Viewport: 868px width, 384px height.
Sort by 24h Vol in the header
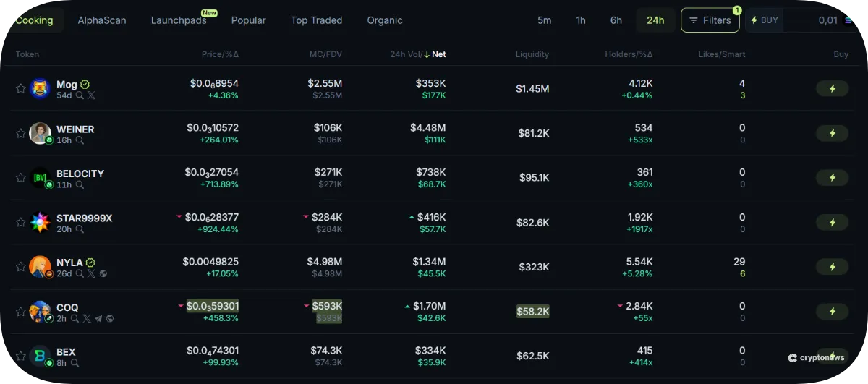tap(405, 54)
